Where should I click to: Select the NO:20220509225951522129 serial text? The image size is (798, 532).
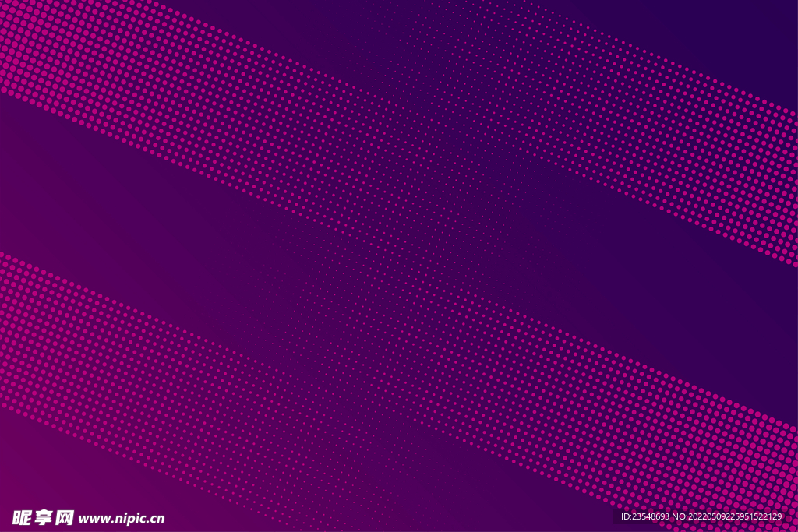click(727, 516)
